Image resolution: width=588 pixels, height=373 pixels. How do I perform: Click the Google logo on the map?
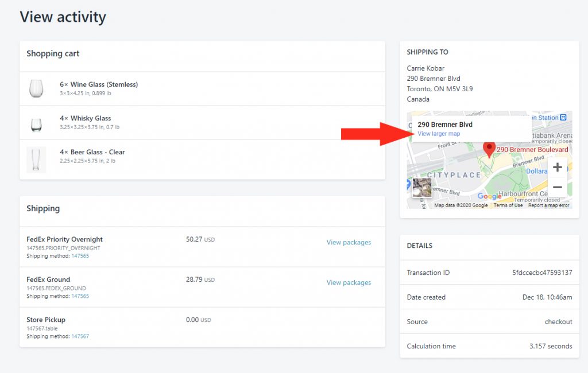[489, 196]
